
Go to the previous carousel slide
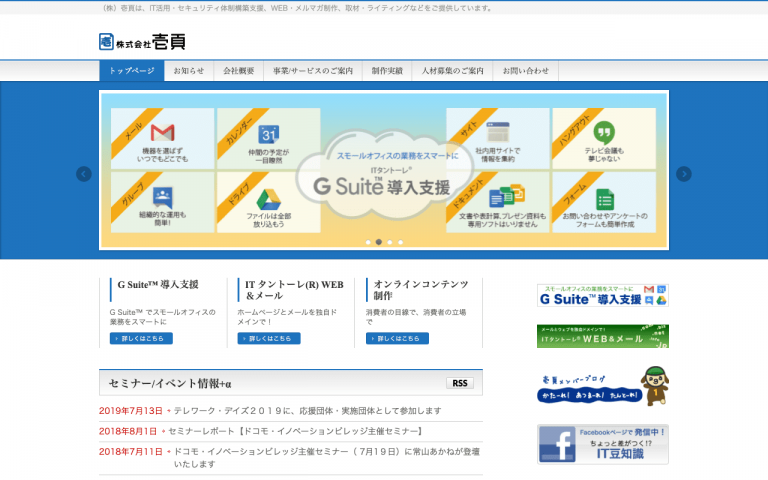84,174
